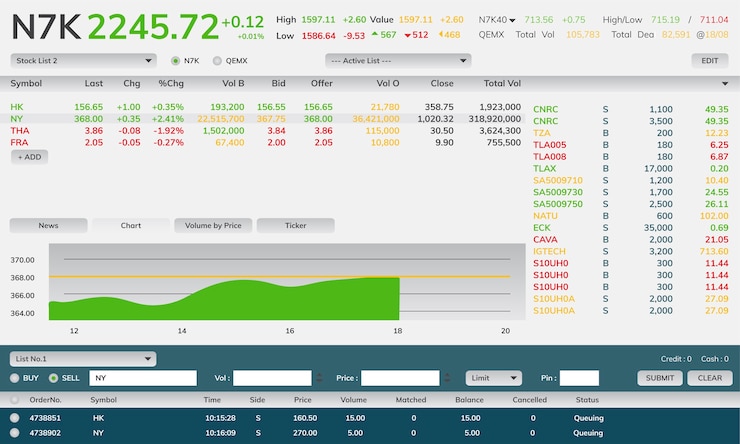This screenshot has width=740, height=444.
Task: Click HK offer price 156.65
Action: pyautogui.click(x=318, y=107)
